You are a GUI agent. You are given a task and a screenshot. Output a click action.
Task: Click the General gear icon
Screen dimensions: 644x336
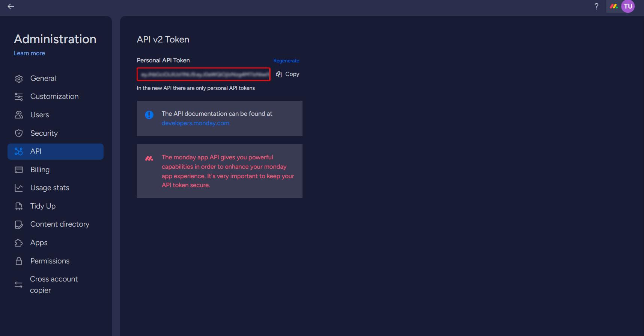click(x=19, y=79)
